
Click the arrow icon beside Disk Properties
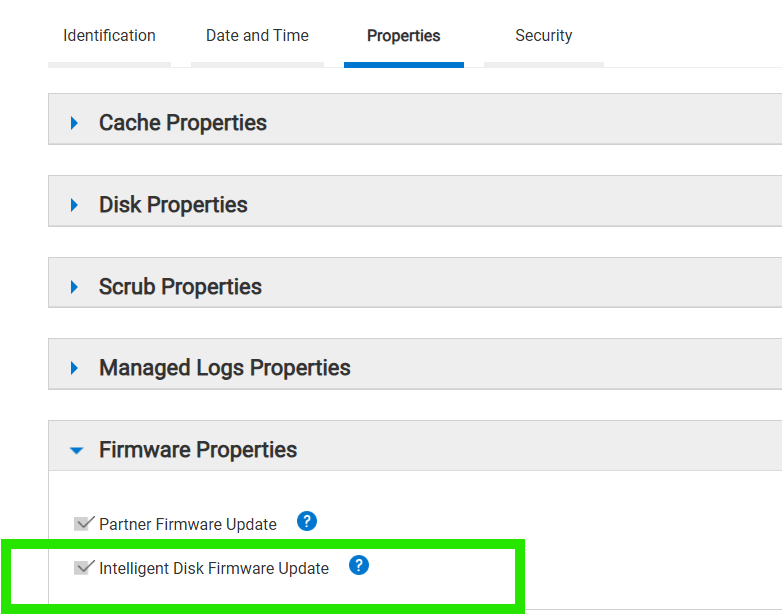[x=74, y=205]
